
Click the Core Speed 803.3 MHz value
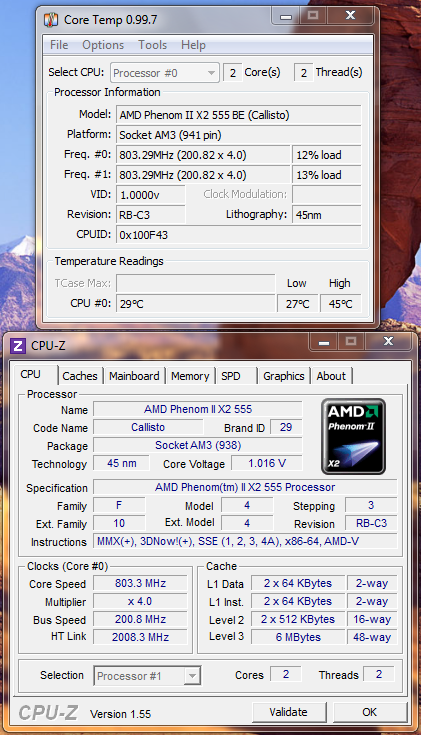tap(140, 583)
